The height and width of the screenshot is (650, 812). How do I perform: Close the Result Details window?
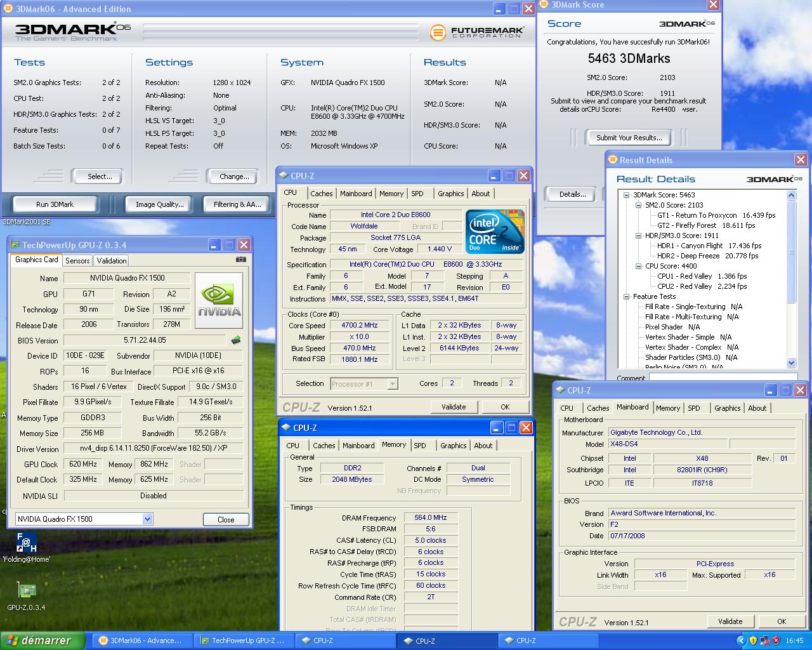801,160
